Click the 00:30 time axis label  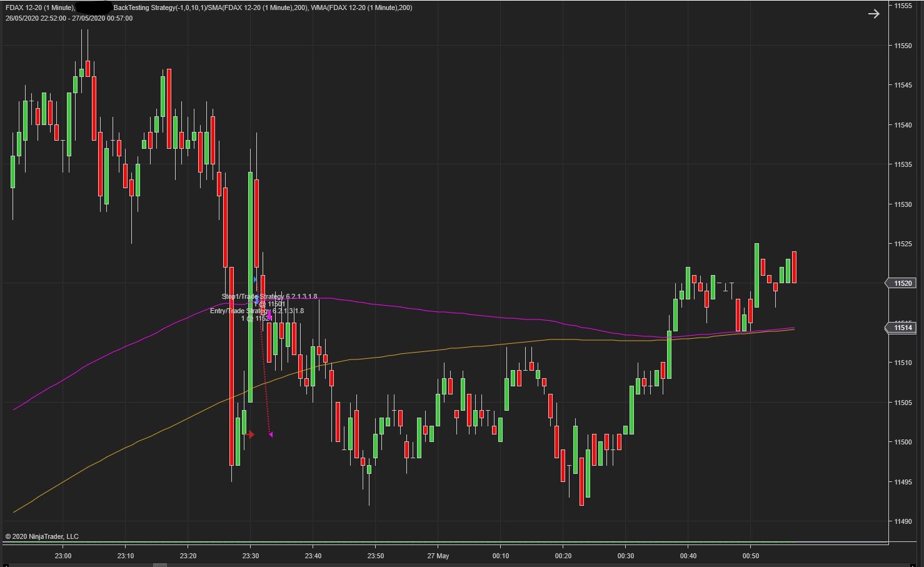[x=625, y=556]
